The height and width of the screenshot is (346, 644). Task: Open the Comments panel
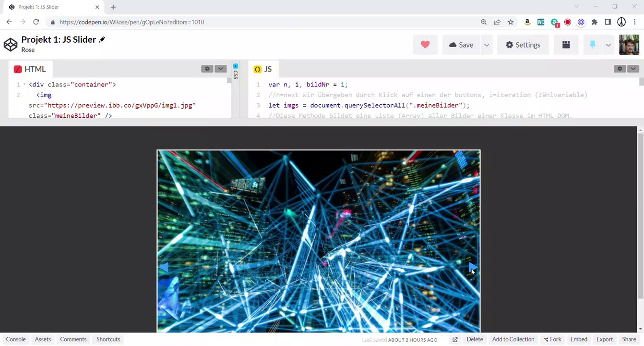point(73,339)
